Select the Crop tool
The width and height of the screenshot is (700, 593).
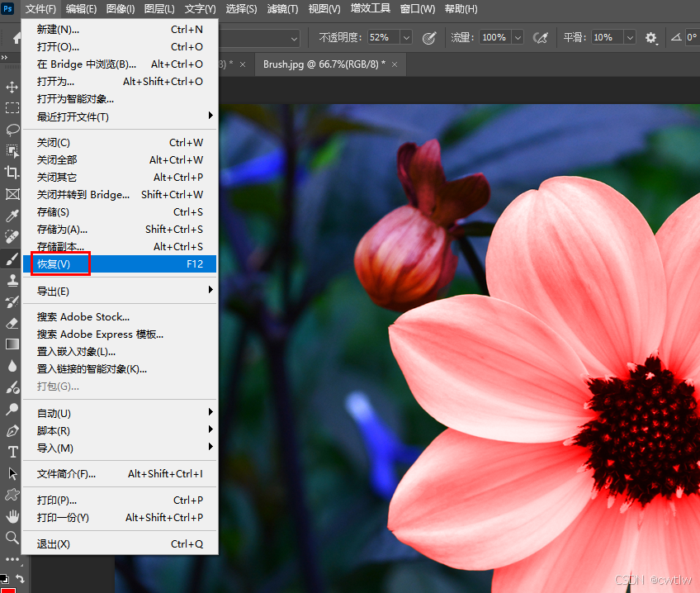pyautogui.click(x=12, y=173)
